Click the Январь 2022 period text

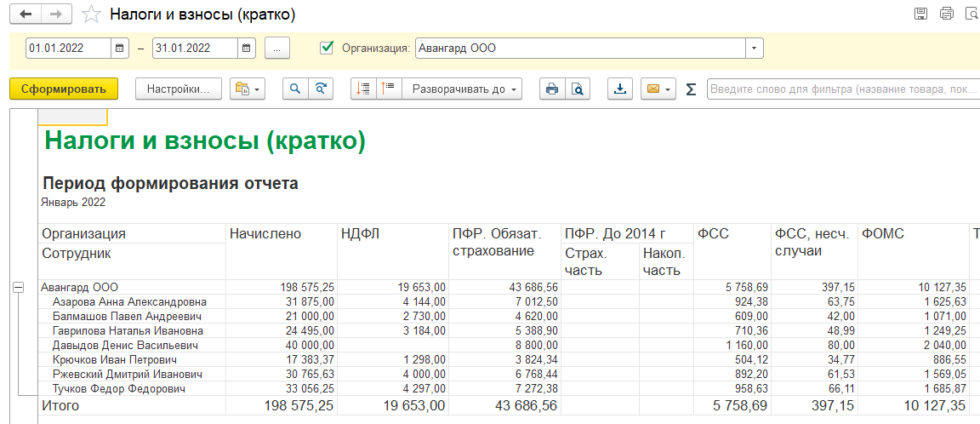[73, 203]
